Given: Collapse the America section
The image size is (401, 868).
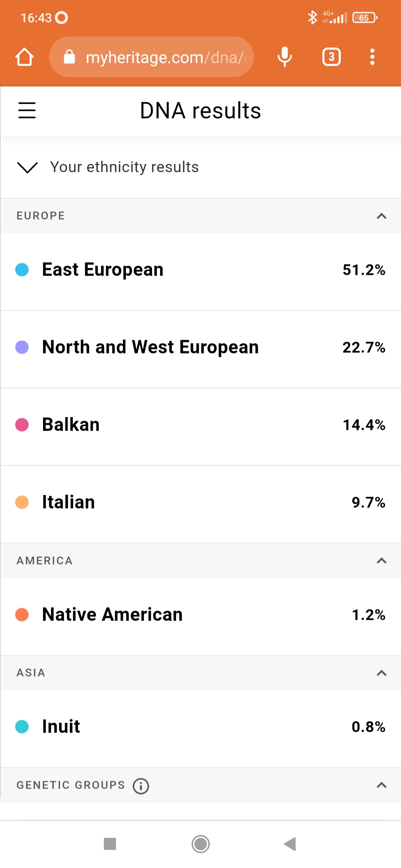Looking at the screenshot, I should click(x=381, y=560).
